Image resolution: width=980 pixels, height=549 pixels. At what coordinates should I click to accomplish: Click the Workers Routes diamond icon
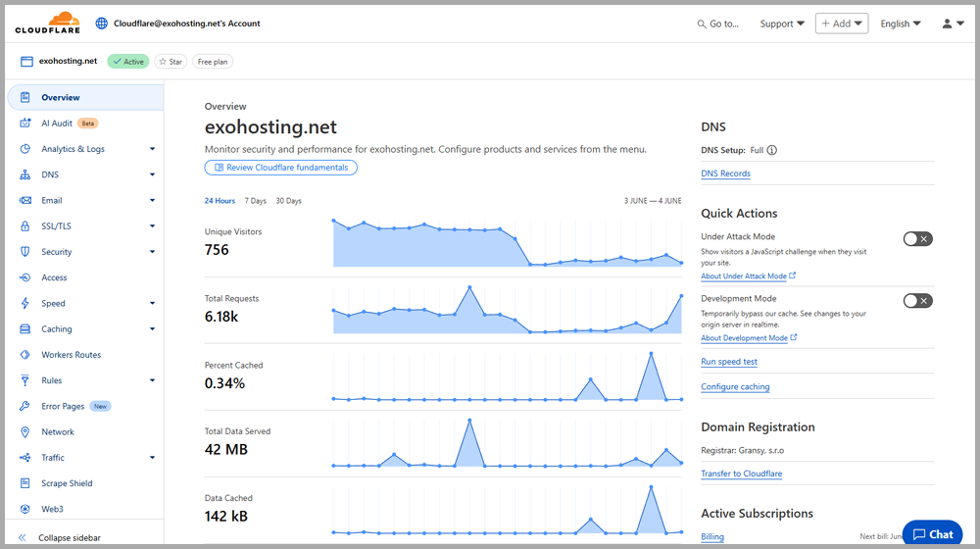coord(25,355)
